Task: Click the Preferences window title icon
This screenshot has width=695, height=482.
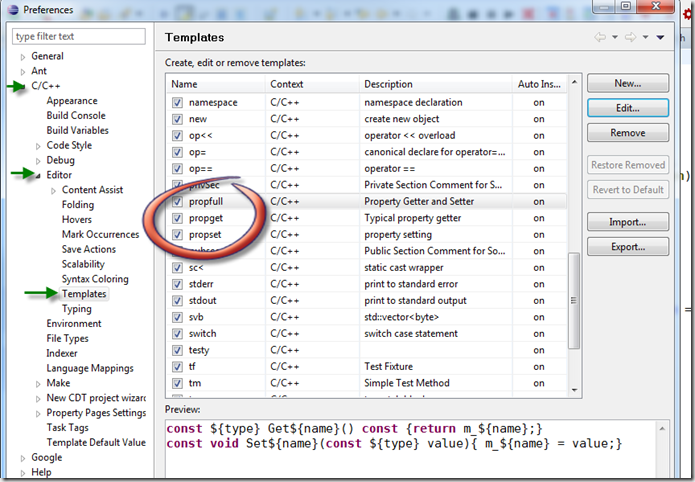Action: point(11,9)
